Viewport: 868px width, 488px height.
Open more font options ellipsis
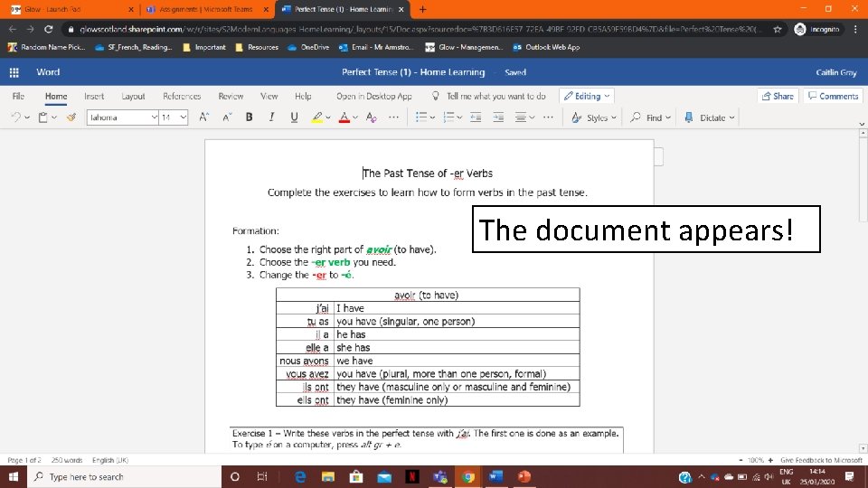pyautogui.click(x=393, y=117)
